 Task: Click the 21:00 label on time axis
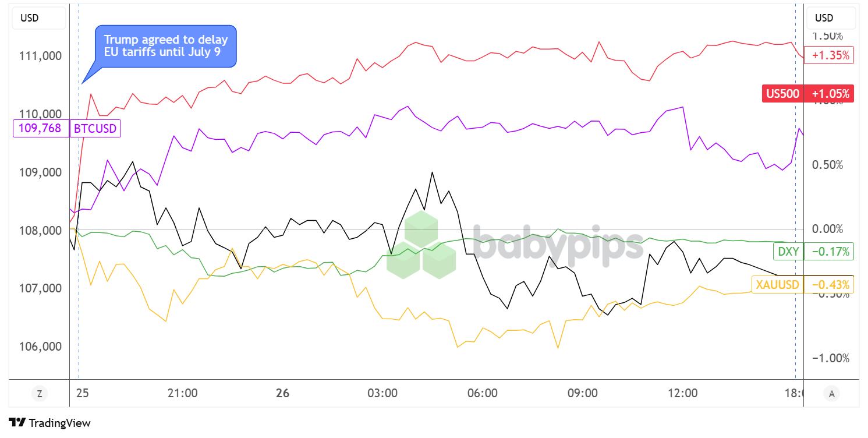(x=182, y=393)
